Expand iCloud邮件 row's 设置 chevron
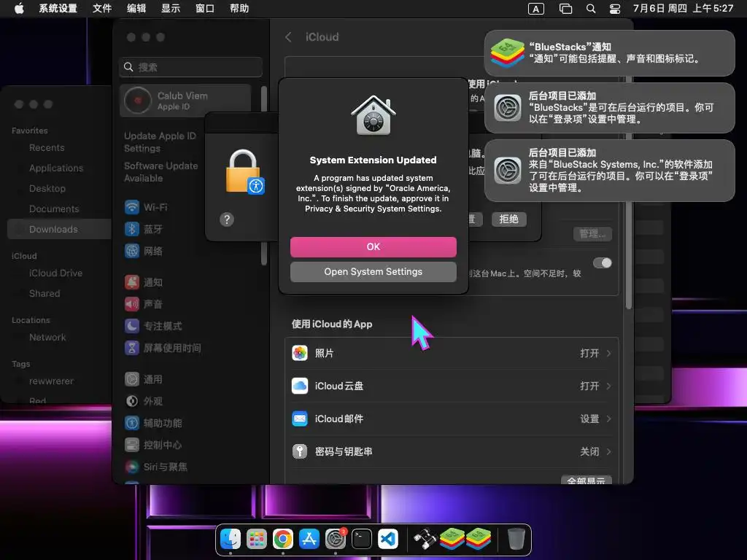Screen dimensions: 747x560 tap(609, 419)
